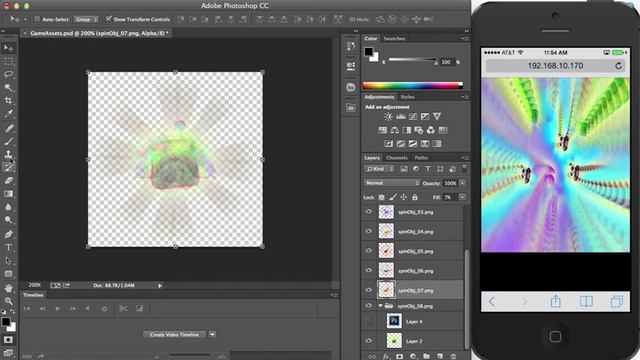Add a Color Balance adjustment
Viewport: 640px width, 360px height.
tap(394, 130)
